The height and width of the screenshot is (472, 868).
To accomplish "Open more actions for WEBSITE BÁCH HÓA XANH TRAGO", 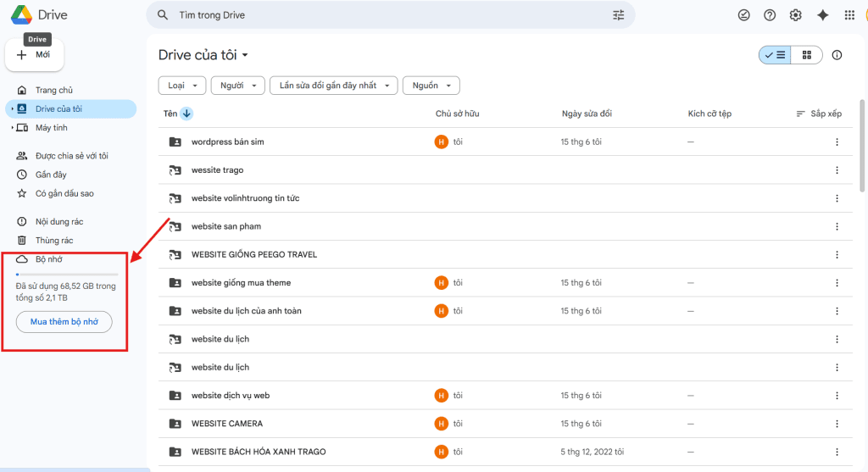I will tap(837, 452).
